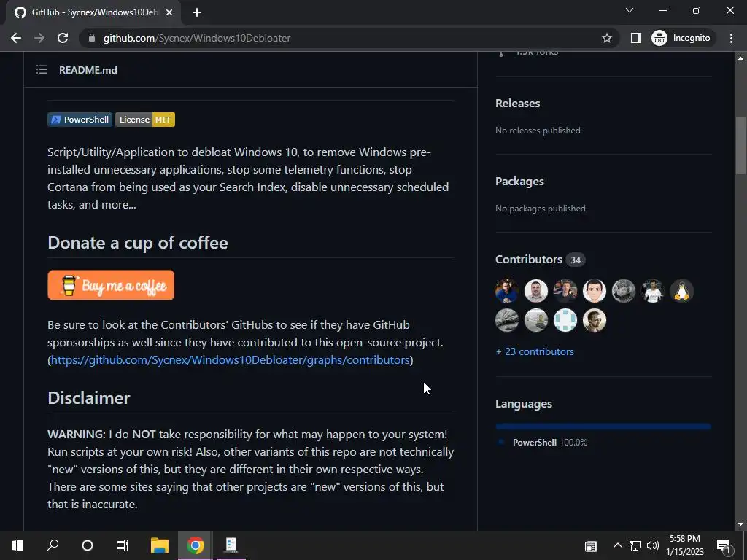The image size is (747, 560).
Task: Close the GitHub Windows10Debloater tab
Action: pos(169,12)
